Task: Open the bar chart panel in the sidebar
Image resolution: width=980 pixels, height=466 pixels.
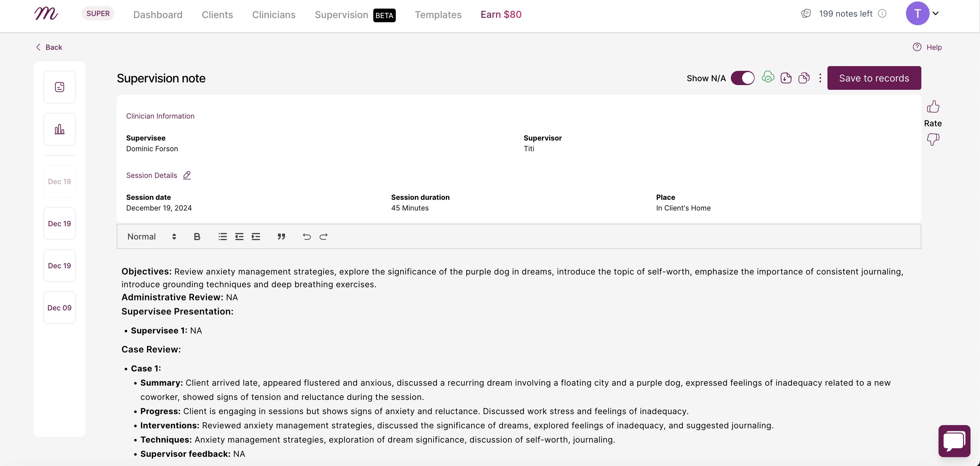Action: point(59,129)
